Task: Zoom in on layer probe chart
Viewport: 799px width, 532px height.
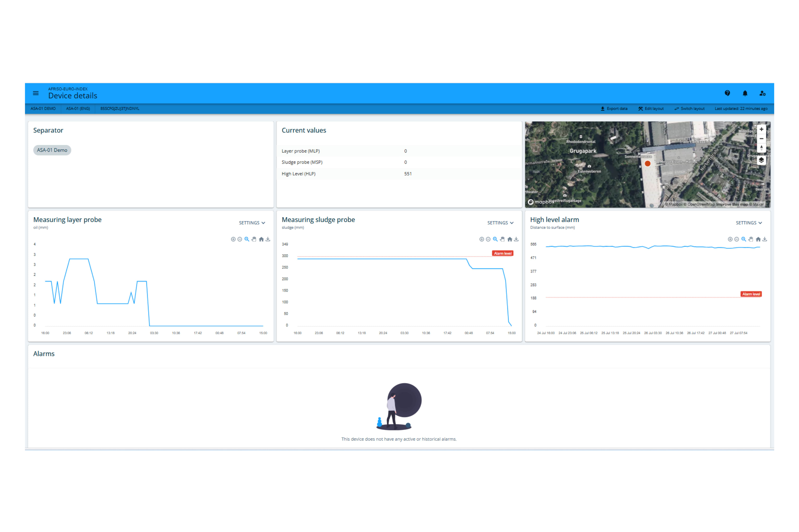Action: tap(233, 239)
